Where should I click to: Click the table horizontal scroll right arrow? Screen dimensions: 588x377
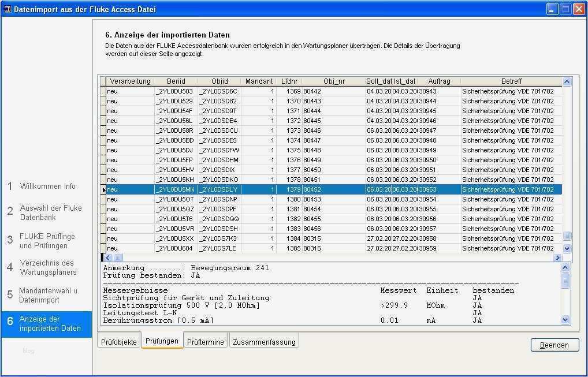tap(557, 257)
